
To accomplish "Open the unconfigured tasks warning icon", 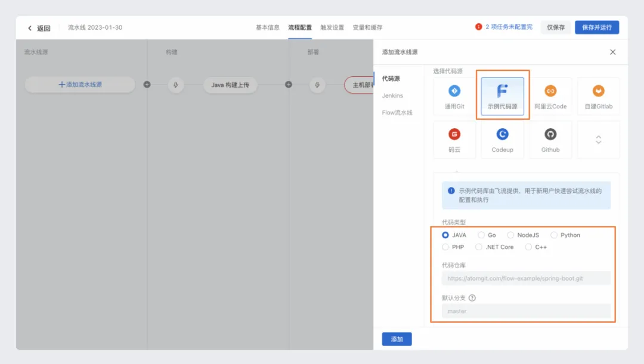I will pyautogui.click(x=478, y=27).
